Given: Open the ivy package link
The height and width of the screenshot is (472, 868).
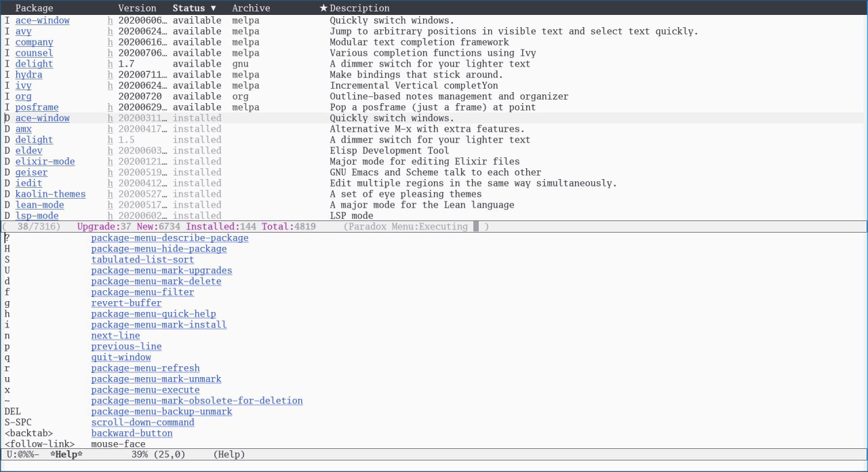Looking at the screenshot, I should pyautogui.click(x=23, y=85).
